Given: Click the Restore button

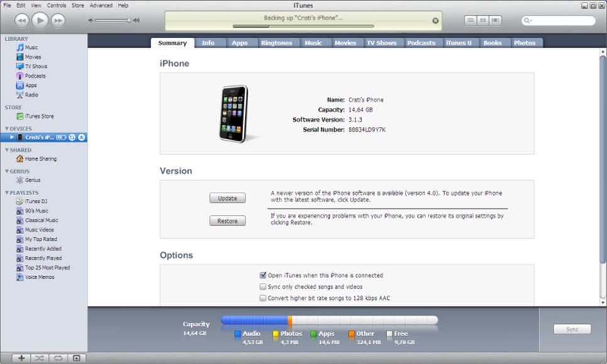Looking at the screenshot, I should point(227,221).
